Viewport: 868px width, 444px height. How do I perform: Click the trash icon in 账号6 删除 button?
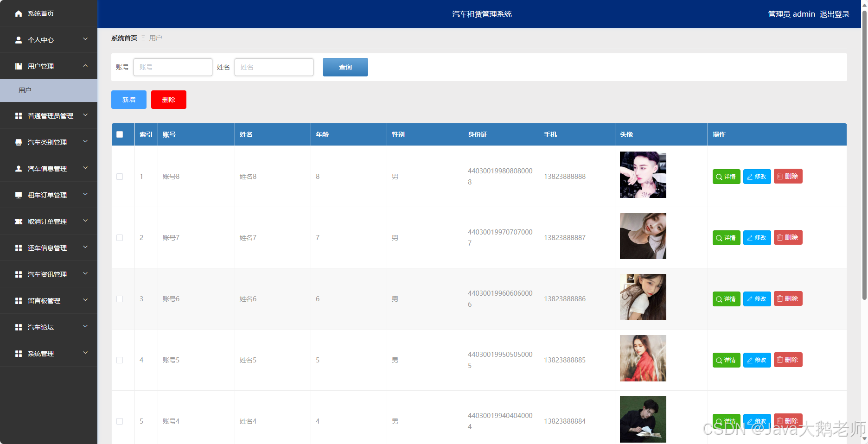pos(780,298)
